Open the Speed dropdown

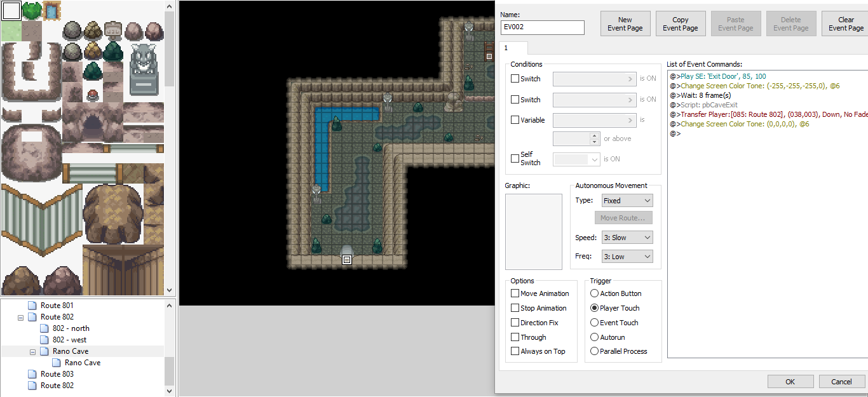pyautogui.click(x=627, y=238)
